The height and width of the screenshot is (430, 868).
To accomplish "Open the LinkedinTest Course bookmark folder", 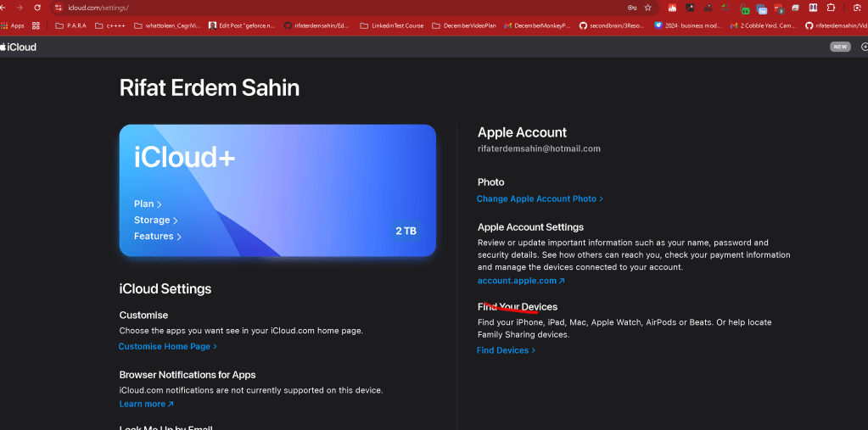I will [x=391, y=25].
